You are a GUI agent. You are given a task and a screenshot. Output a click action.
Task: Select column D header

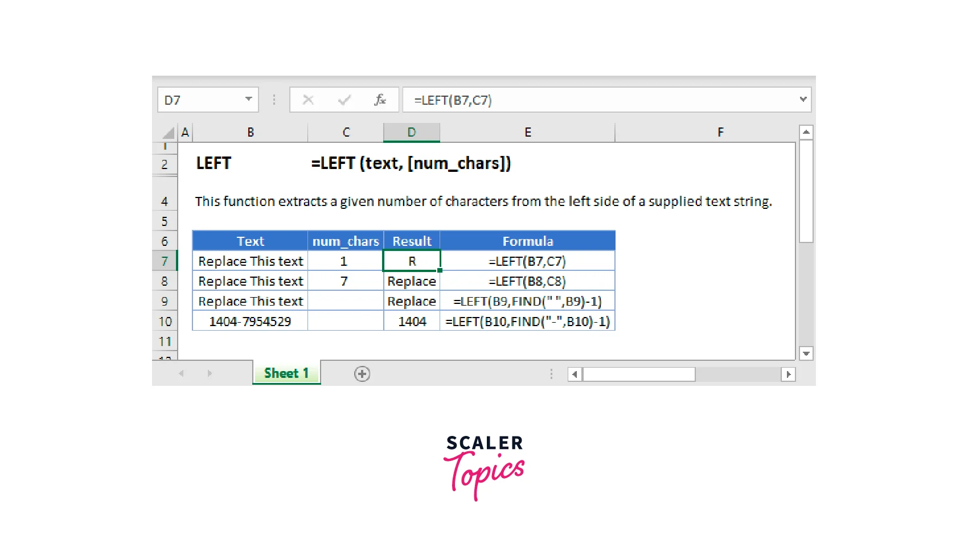coord(411,133)
